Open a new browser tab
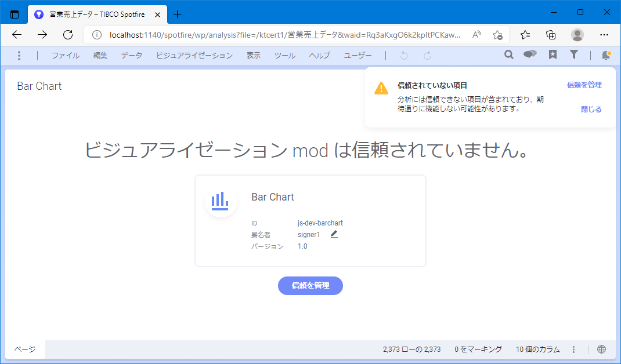 pos(178,14)
